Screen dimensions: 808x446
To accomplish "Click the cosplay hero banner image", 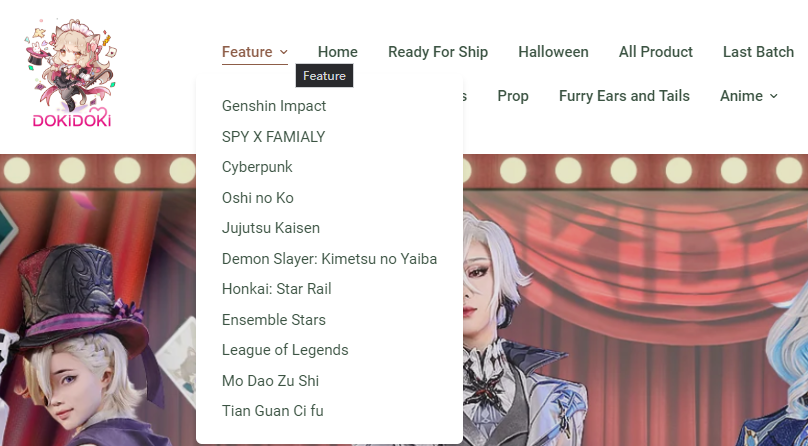I will coord(635,300).
